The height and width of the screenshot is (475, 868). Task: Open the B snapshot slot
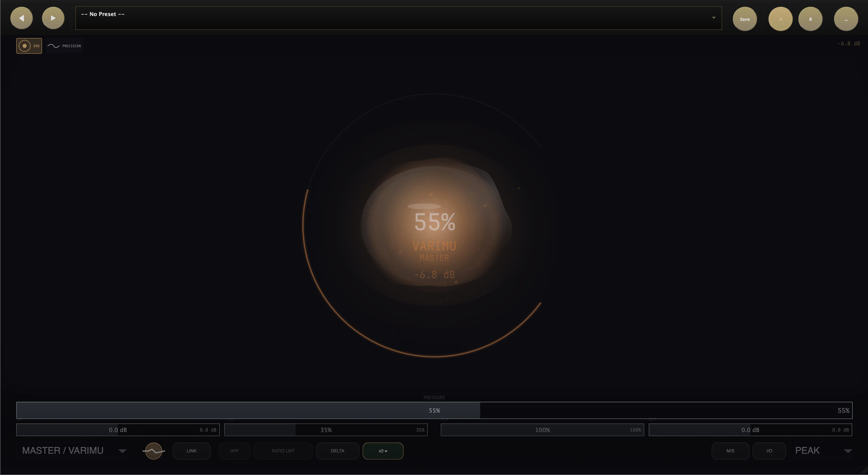pos(810,19)
